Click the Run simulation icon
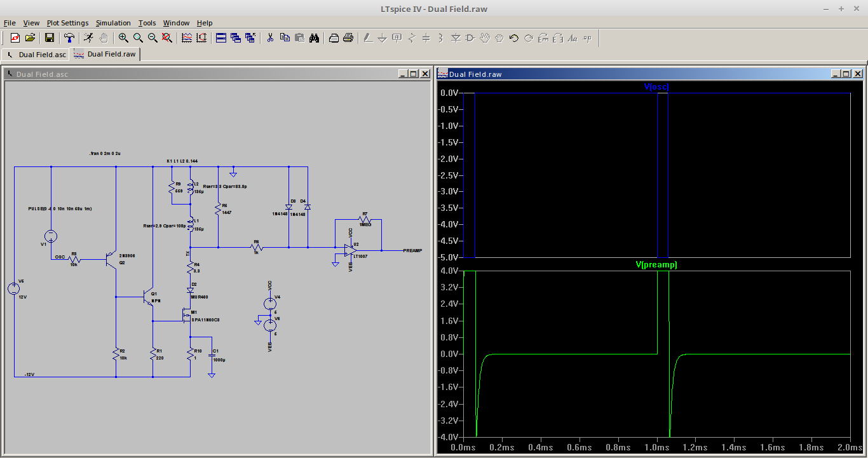The height and width of the screenshot is (458, 868). pos(89,38)
